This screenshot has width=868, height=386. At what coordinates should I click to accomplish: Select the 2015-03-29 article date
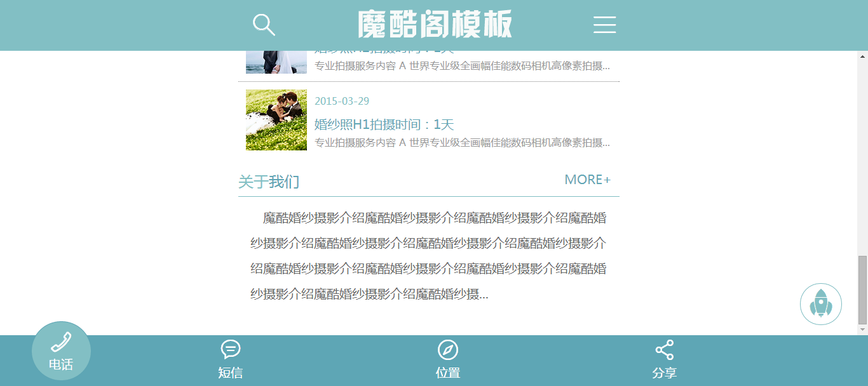[342, 101]
